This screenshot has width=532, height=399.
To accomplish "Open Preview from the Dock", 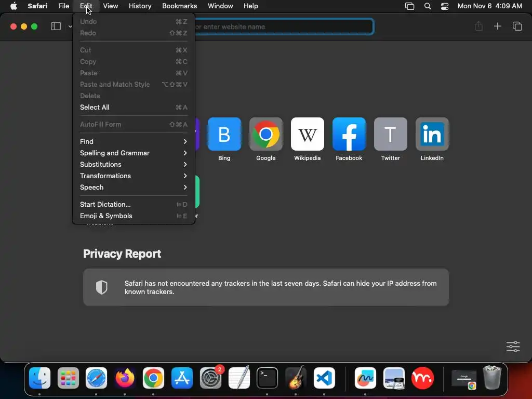I will click(x=394, y=378).
